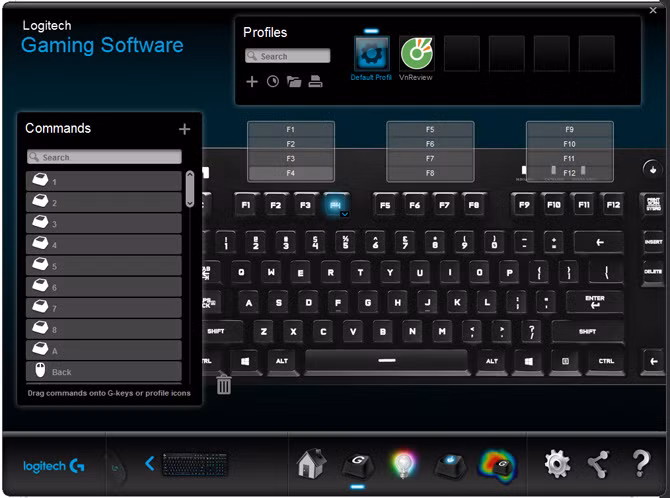Open the lighting settings bulb icon

click(403, 464)
